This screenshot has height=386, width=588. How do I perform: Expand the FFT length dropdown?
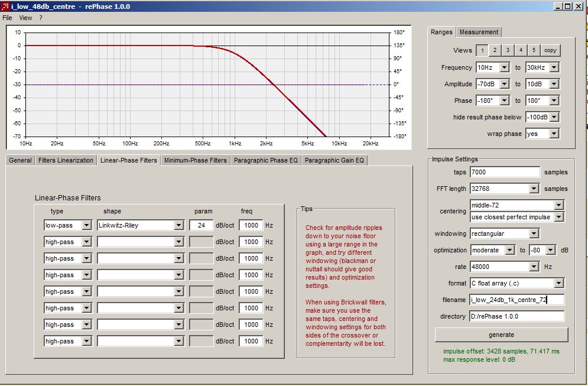click(534, 189)
